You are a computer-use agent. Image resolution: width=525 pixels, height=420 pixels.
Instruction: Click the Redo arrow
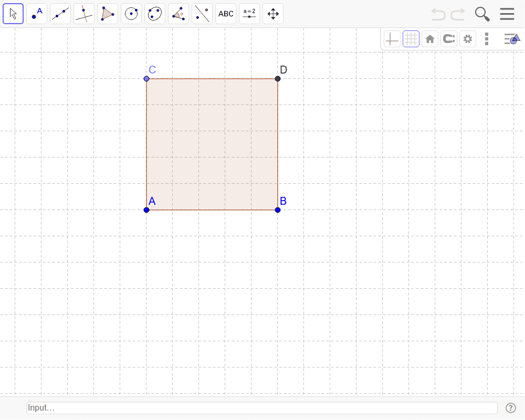(x=458, y=14)
